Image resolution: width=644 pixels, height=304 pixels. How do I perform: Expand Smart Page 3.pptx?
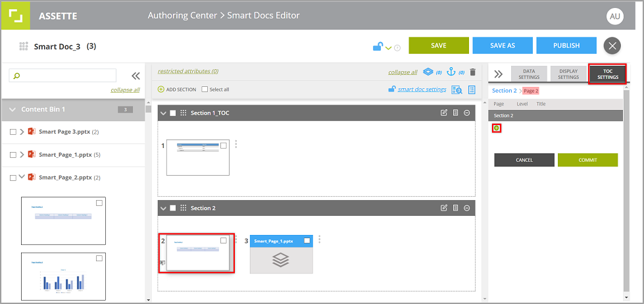[x=22, y=132]
